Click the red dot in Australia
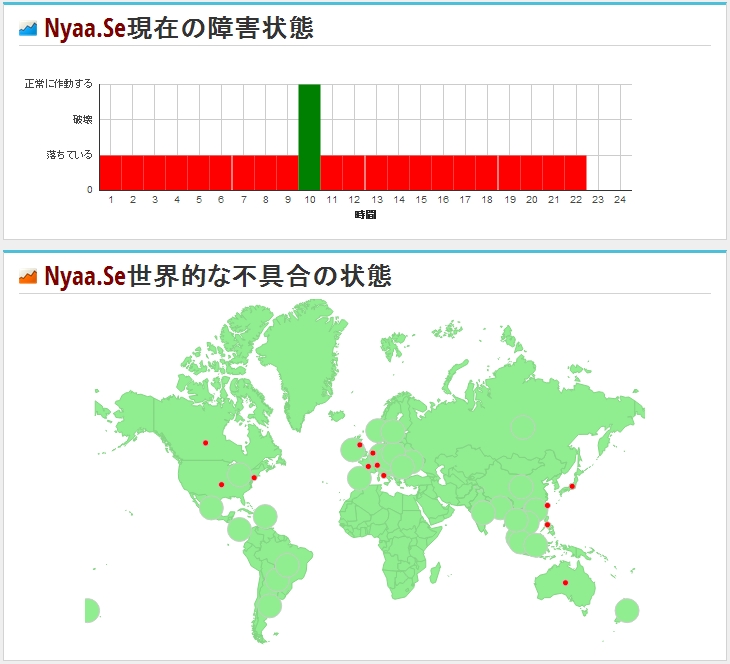The height and width of the screenshot is (664, 730). click(x=565, y=583)
